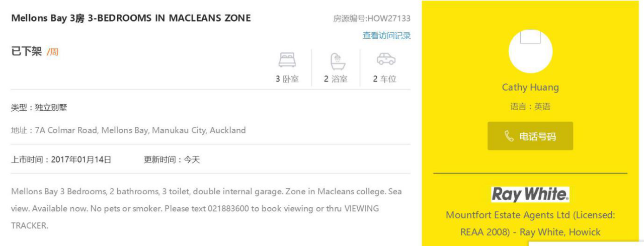Viewport: 644px width, 246px height.
Task: Click the bed icon for bedrooms
Action: (287, 60)
